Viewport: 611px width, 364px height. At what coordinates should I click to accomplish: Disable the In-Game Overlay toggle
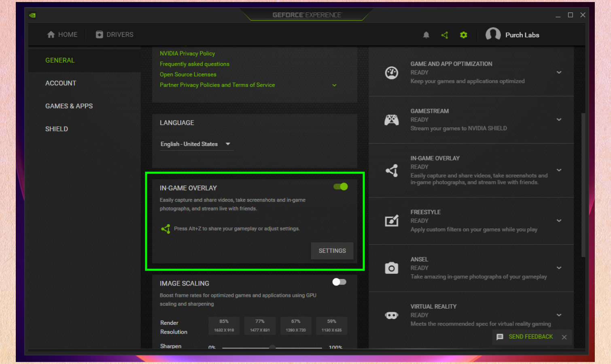click(x=340, y=186)
